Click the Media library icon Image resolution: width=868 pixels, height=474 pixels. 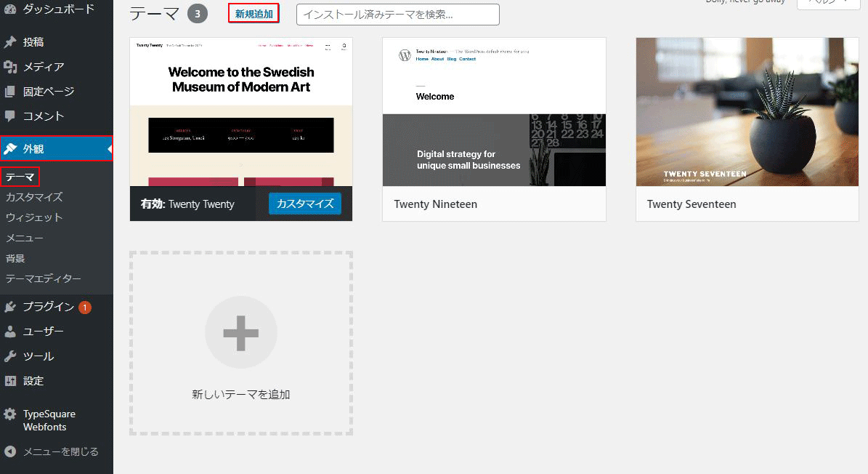tap(10, 67)
